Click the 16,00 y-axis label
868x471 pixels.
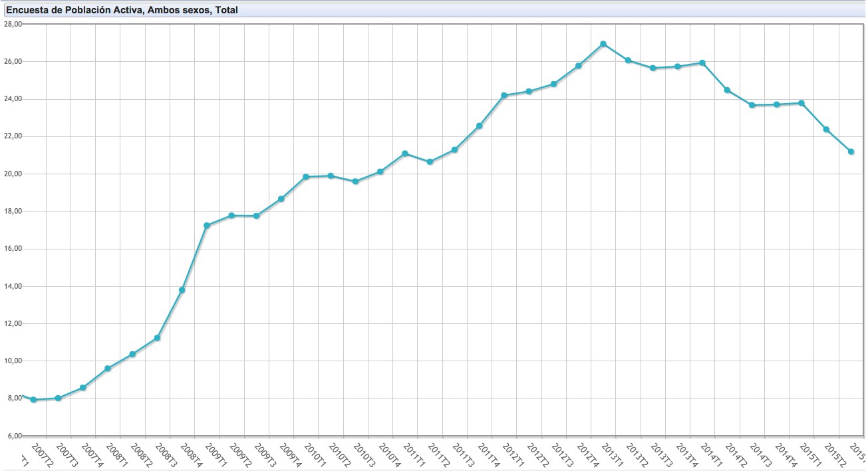click(13, 249)
